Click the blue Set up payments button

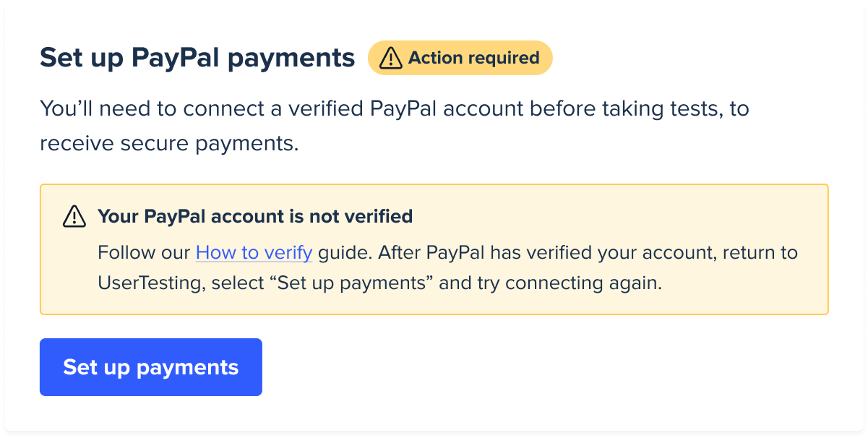pos(150,367)
